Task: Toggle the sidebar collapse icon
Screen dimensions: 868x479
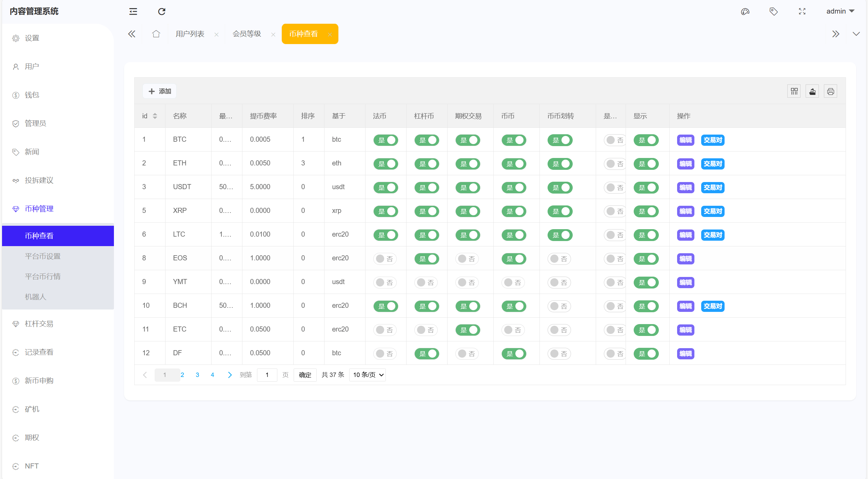Action: click(x=133, y=11)
